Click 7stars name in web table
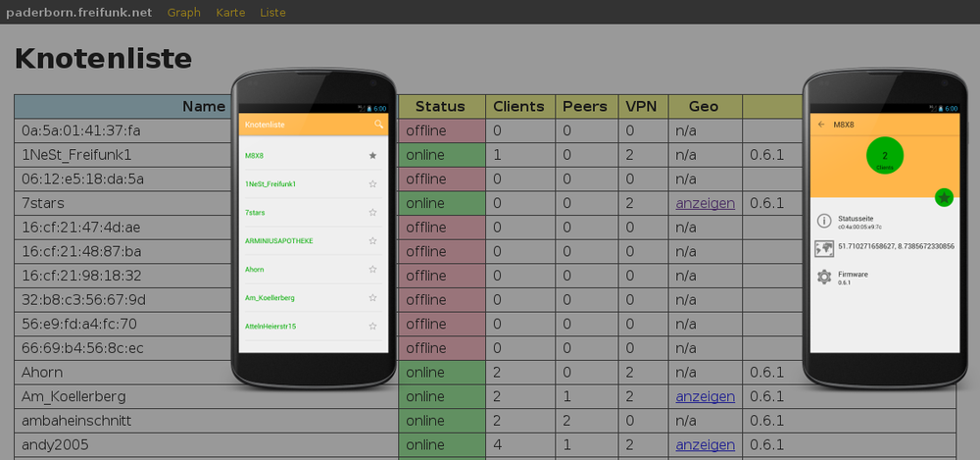 pyautogui.click(x=42, y=203)
